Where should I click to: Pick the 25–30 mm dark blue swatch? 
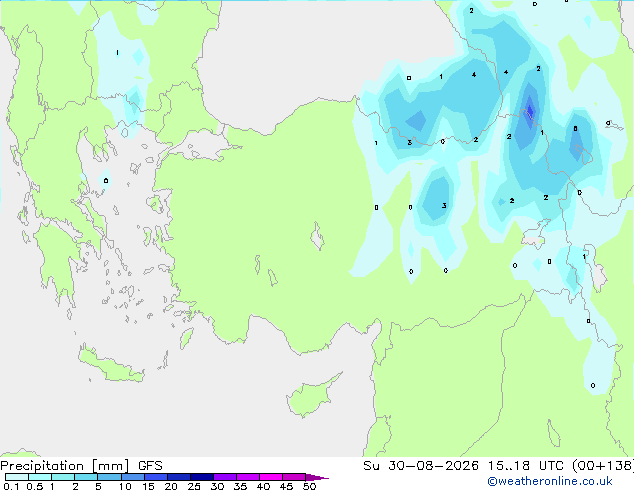(x=201, y=477)
